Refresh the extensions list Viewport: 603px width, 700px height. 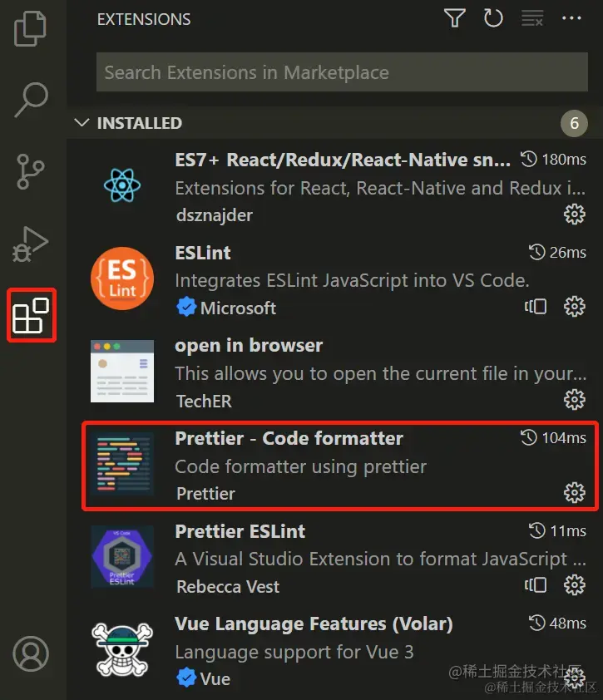coord(493,18)
